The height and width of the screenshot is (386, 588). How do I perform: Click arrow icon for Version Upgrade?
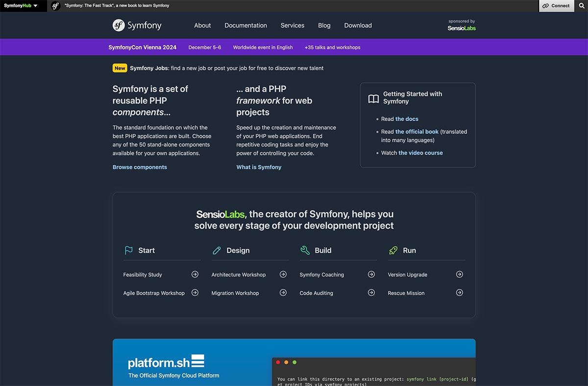point(460,274)
